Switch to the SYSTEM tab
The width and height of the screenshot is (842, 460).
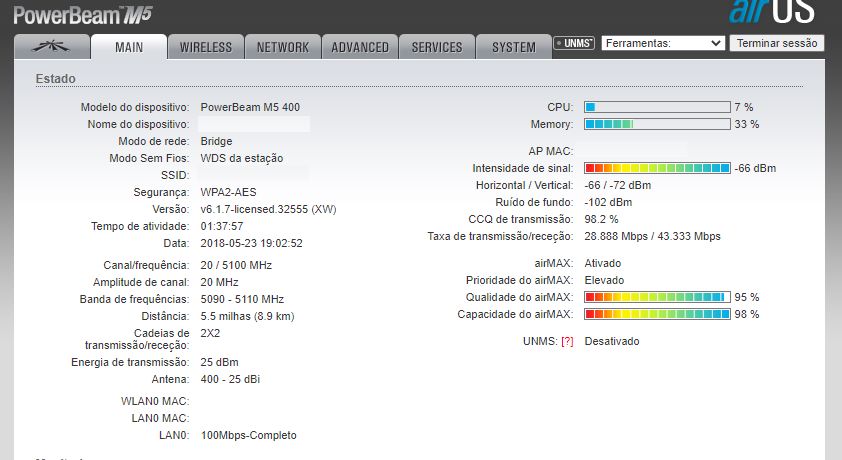pyautogui.click(x=514, y=47)
